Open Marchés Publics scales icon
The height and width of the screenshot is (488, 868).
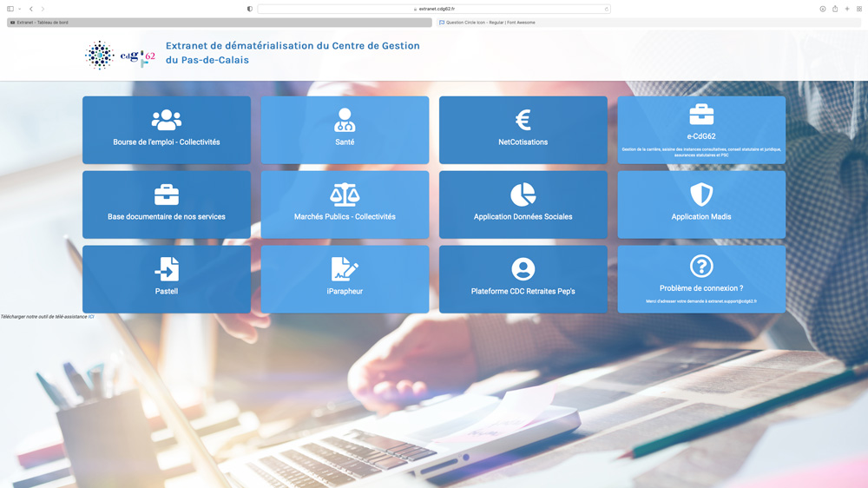pos(345,195)
